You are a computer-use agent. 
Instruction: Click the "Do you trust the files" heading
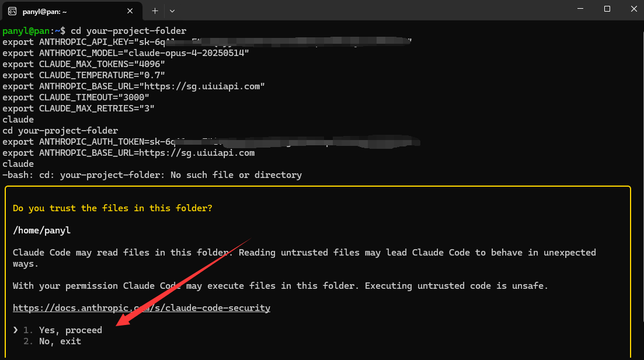[114, 208]
